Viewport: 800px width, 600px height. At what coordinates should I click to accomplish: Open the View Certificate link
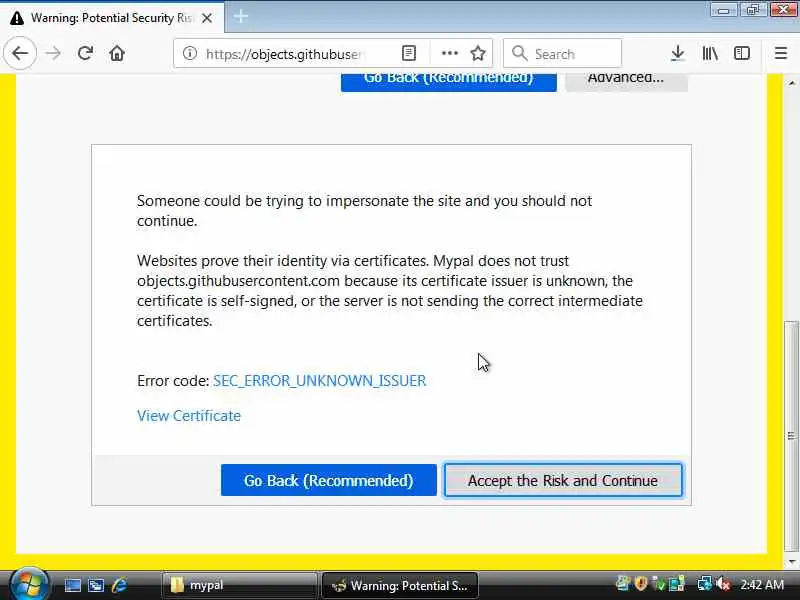coord(189,416)
